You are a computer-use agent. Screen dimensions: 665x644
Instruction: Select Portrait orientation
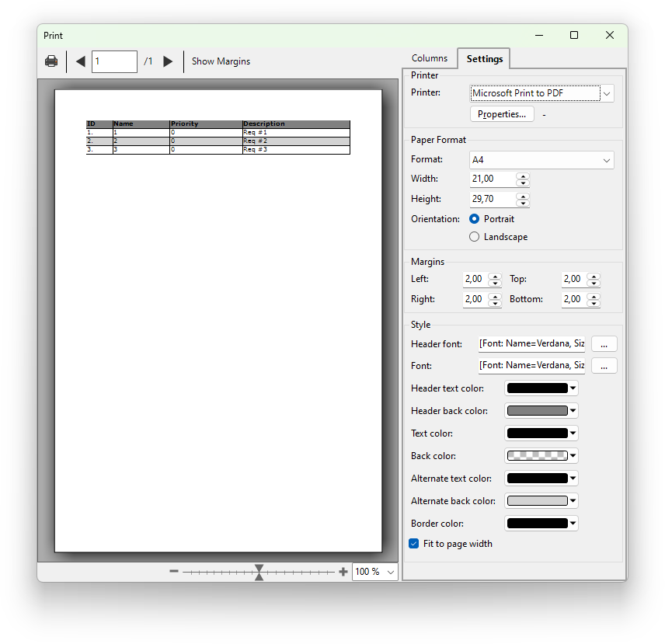click(x=474, y=219)
